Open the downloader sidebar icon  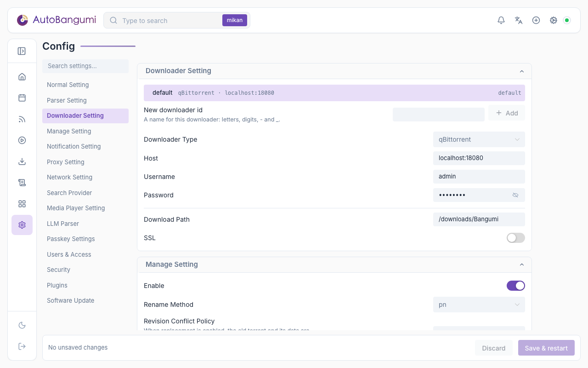click(22, 161)
